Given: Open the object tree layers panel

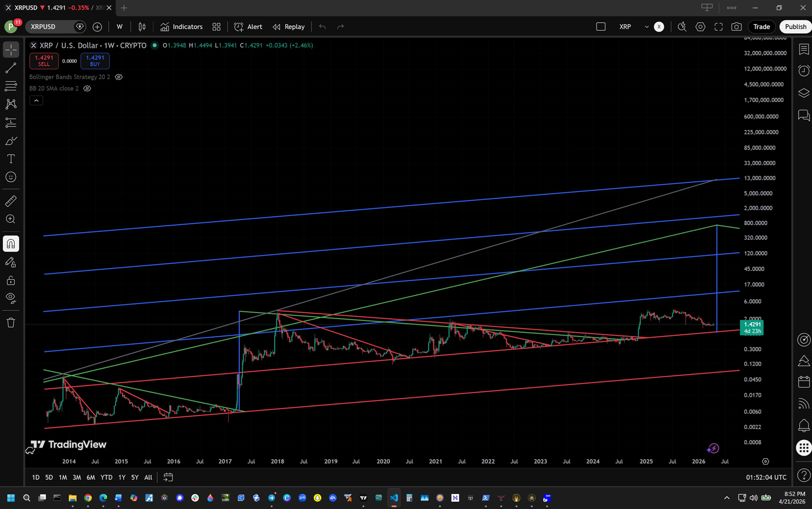Looking at the screenshot, I should pos(804,93).
